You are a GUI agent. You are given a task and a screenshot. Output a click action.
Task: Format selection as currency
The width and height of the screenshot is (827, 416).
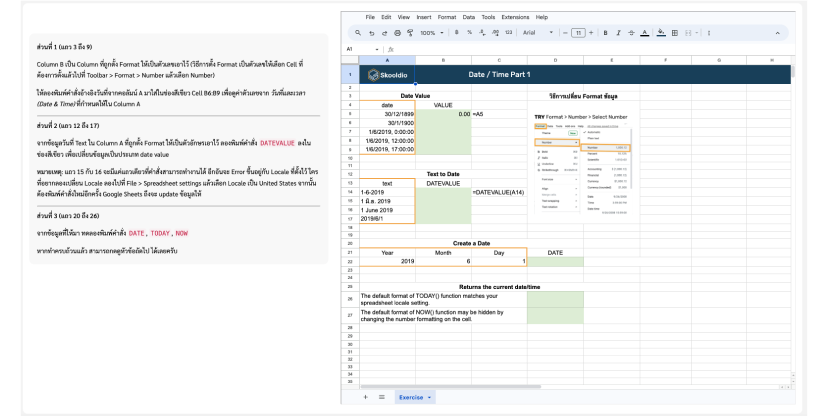pos(456,33)
